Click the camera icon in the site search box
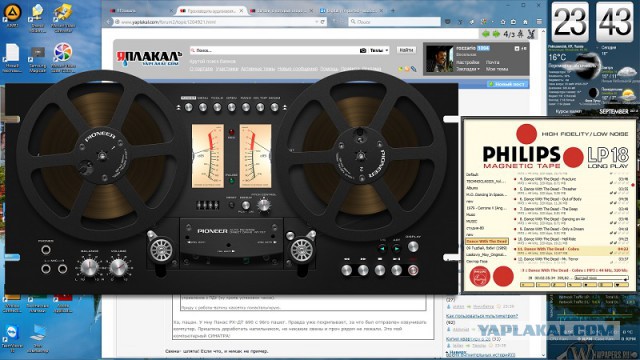The image size is (640, 360). pos(362,50)
